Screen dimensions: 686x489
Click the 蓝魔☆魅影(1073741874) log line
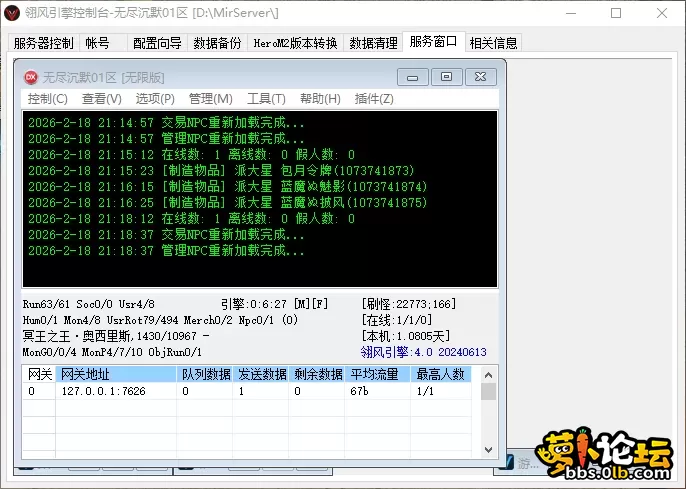tap(228, 186)
